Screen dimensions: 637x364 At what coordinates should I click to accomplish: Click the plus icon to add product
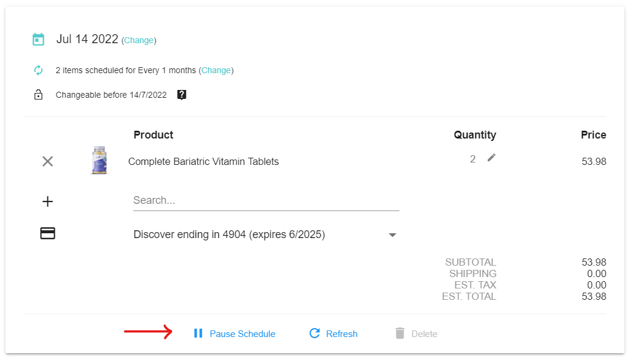[x=47, y=201]
